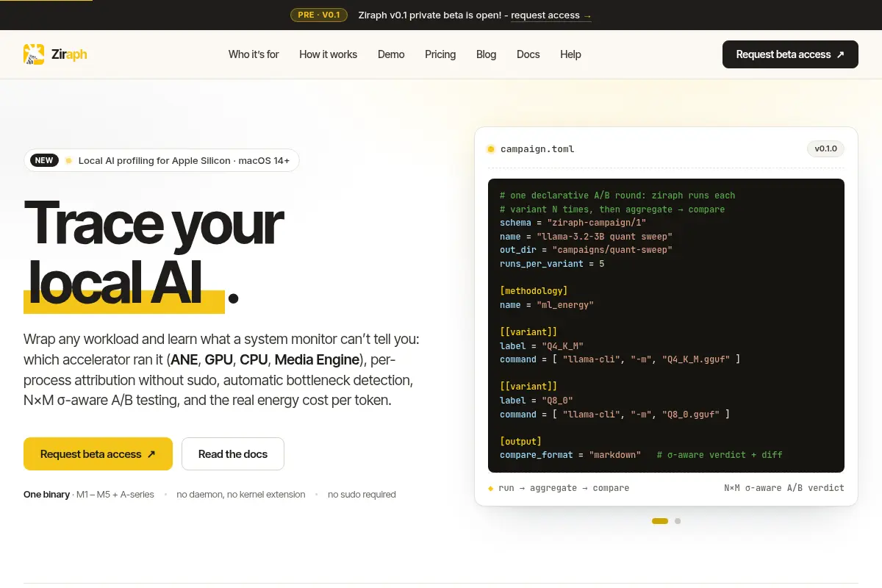Click the [output] line in code

click(x=520, y=442)
